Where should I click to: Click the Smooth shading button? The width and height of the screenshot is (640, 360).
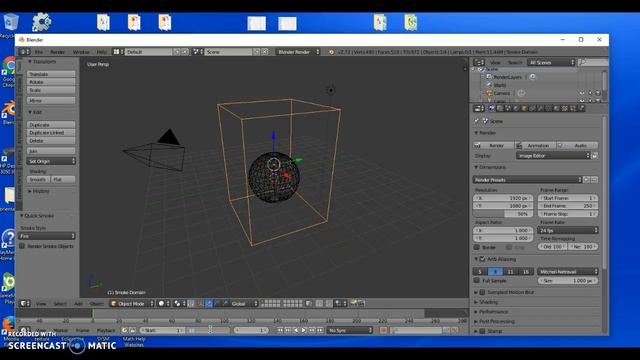point(38,180)
